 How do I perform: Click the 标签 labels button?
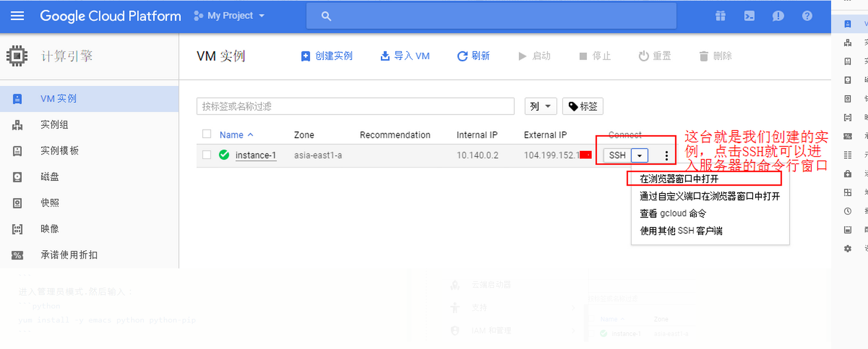[583, 106]
